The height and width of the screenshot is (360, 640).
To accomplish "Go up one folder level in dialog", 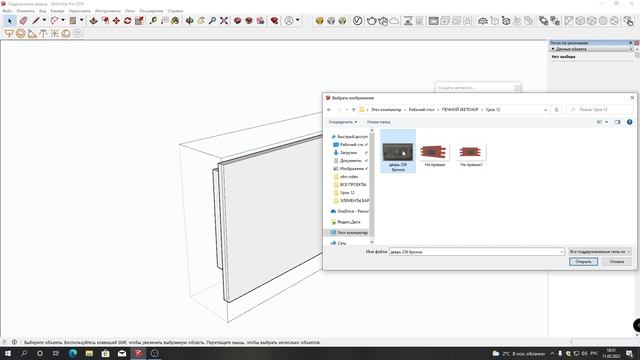I will click(353, 110).
